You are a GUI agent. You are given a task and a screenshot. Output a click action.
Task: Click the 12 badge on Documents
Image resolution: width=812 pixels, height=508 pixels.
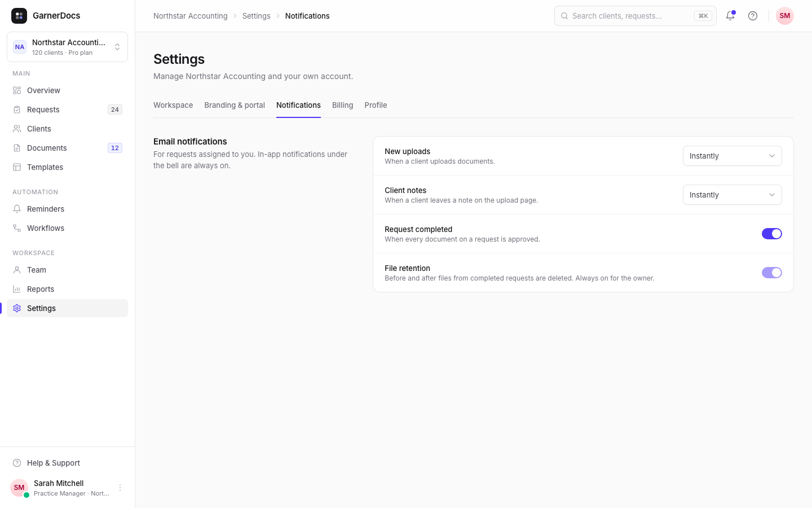pos(115,148)
